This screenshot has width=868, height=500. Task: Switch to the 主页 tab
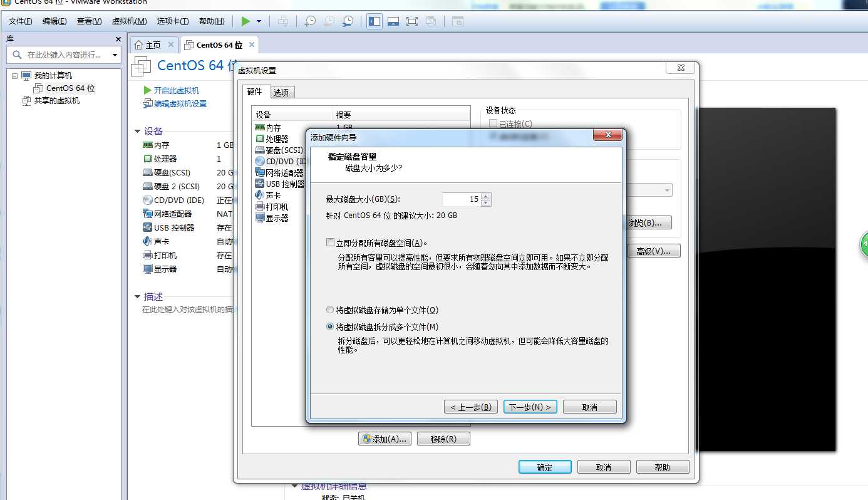tap(153, 45)
